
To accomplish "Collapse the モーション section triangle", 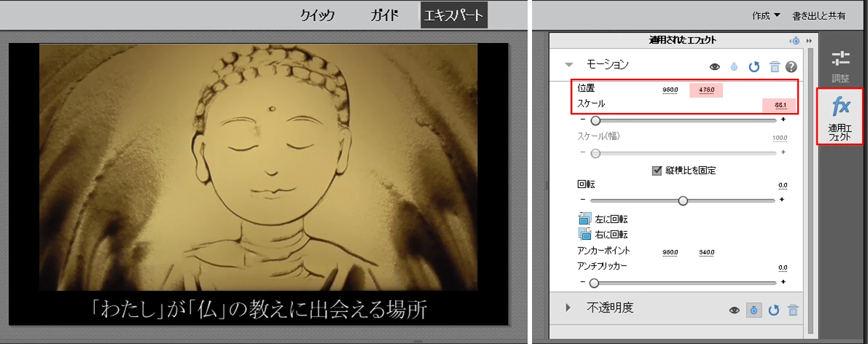I will [x=568, y=65].
